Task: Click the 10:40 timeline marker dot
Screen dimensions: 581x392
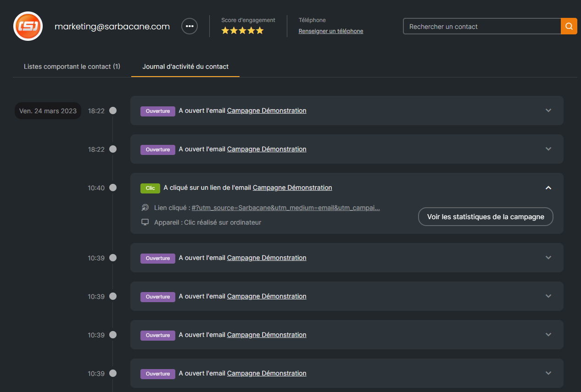Action: coord(113,188)
